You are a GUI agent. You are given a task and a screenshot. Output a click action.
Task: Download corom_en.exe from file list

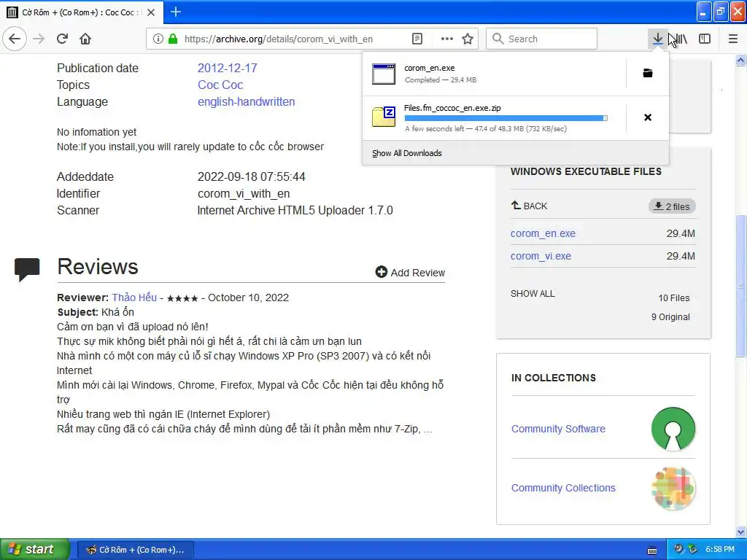point(543,233)
